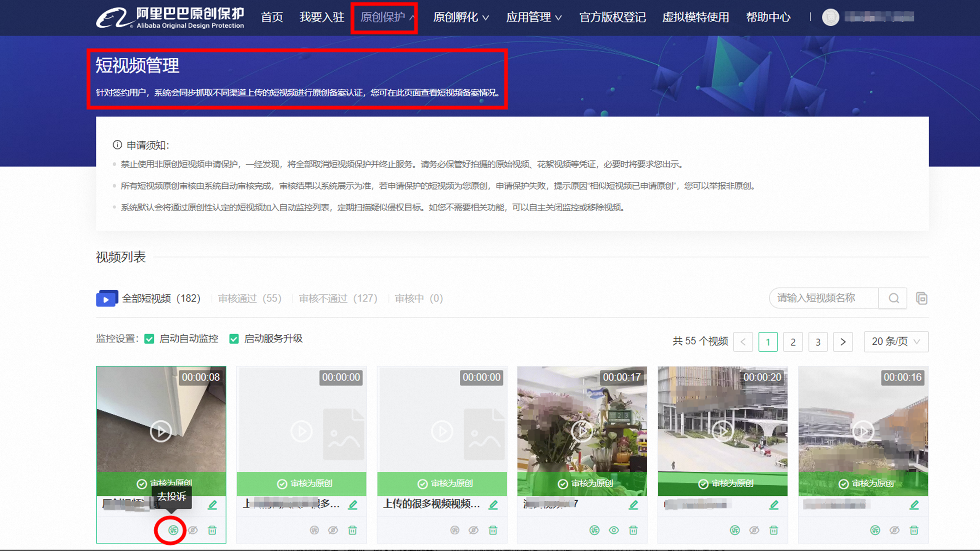Click the Alibaba Original Design Protection logo
This screenshot has height=551, width=980.
click(170, 18)
